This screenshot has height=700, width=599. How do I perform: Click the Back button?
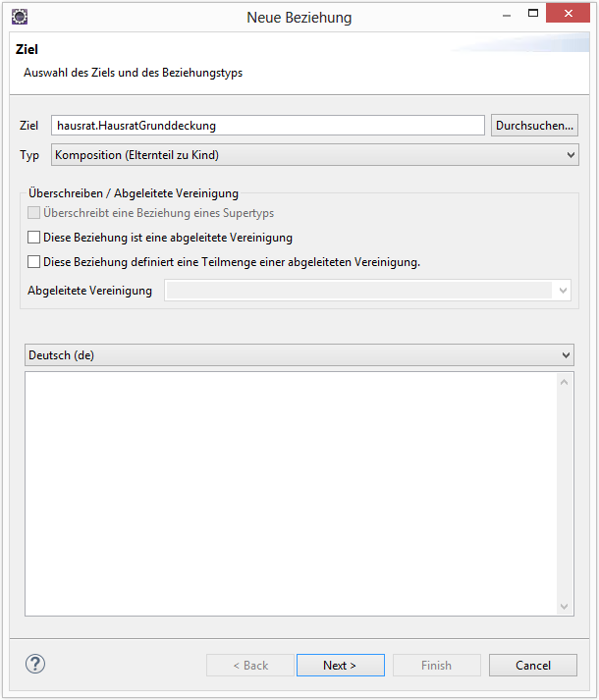tap(250, 665)
